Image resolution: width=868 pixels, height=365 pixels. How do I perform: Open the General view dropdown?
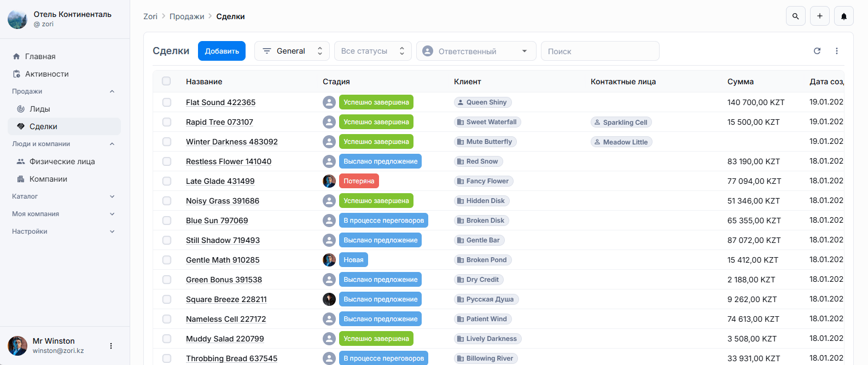point(292,51)
